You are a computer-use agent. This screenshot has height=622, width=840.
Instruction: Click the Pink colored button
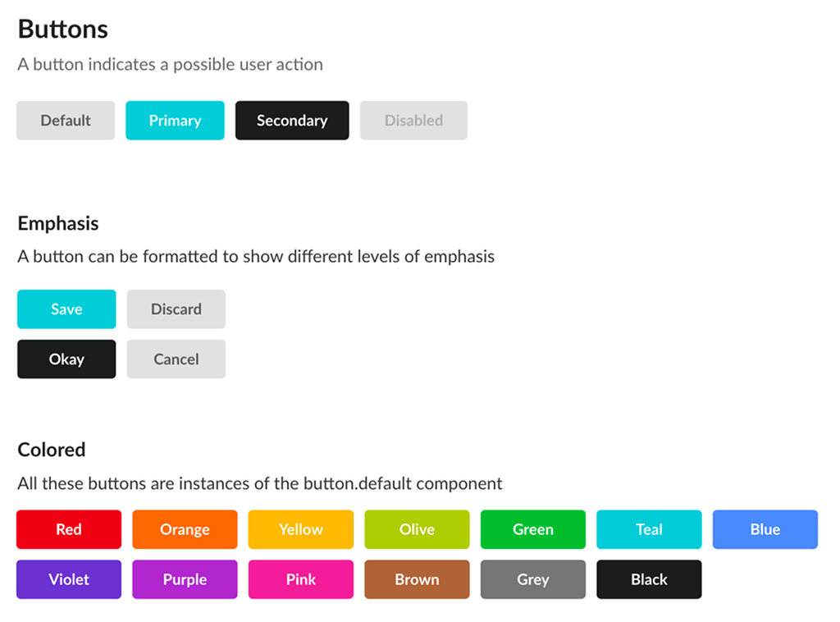point(301,579)
